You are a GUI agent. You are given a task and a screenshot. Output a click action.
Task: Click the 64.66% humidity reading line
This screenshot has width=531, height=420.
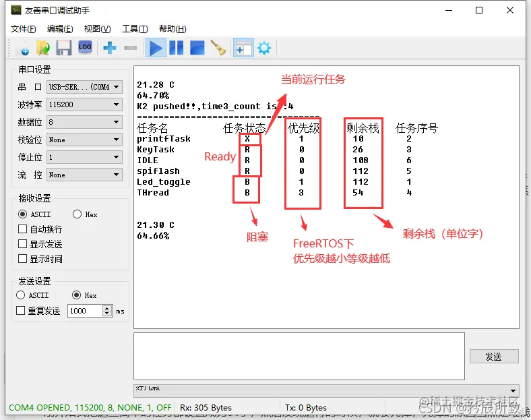[x=153, y=236]
